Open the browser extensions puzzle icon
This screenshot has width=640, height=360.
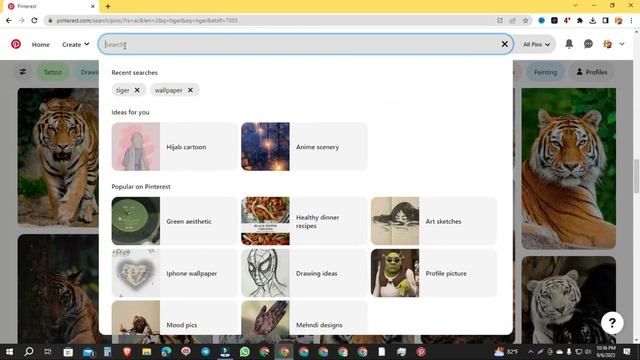[580, 20]
